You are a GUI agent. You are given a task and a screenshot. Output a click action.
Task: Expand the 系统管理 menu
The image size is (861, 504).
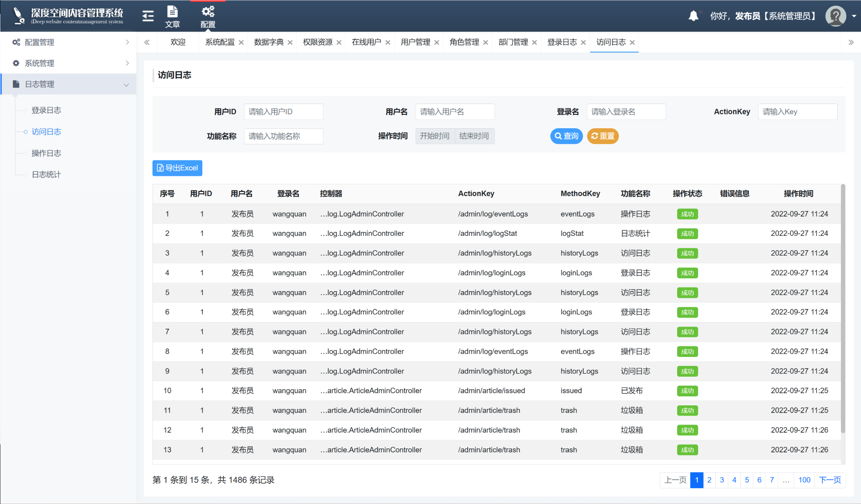pyautogui.click(x=68, y=63)
